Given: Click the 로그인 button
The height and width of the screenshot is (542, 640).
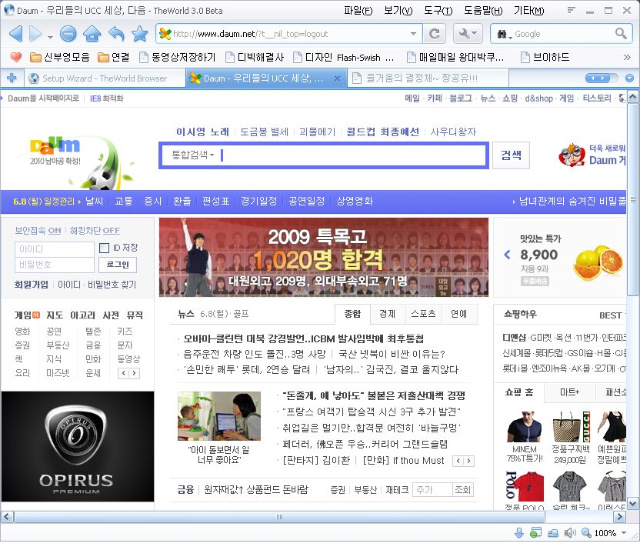Looking at the screenshot, I should pyautogui.click(x=118, y=264).
